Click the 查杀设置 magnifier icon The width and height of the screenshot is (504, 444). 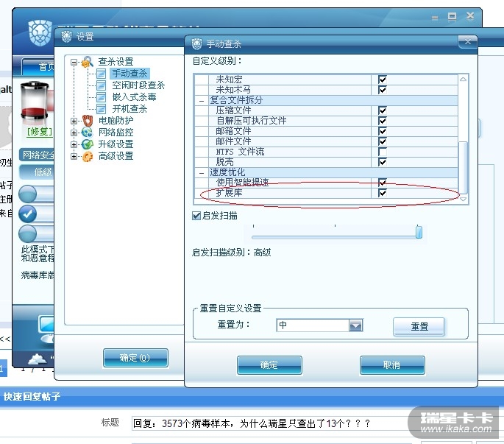[x=88, y=62]
